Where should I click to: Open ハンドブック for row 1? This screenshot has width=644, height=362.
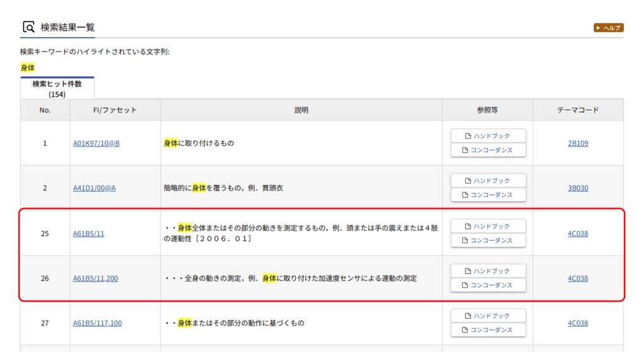488,136
